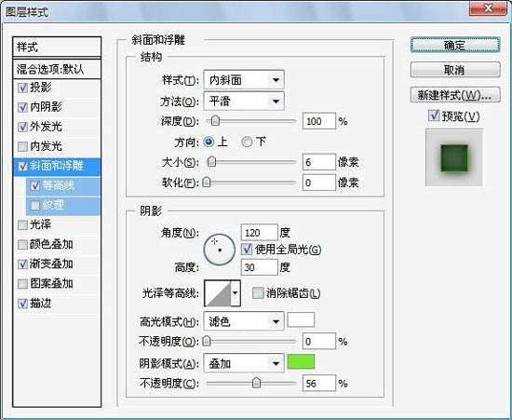Click the 深度 value field showing 100
The image size is (512, 420).
coord(318,121)
